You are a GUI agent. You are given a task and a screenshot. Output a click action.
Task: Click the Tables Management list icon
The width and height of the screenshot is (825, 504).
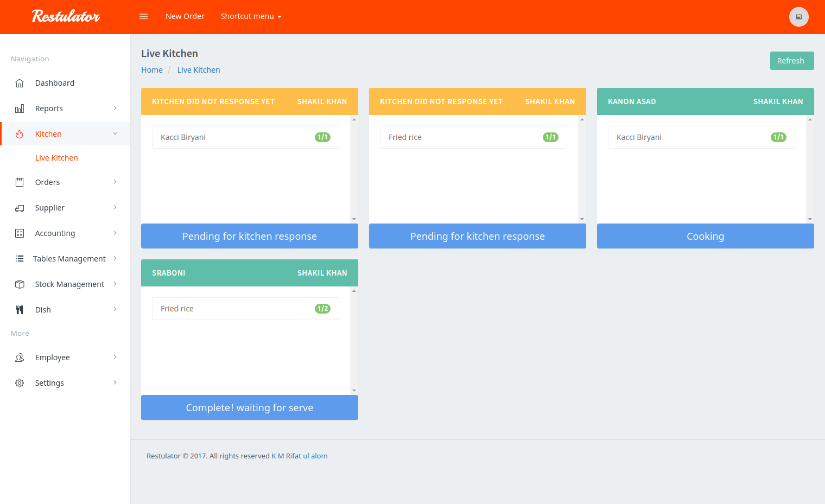pyautogui.click(x=20, y=258)
